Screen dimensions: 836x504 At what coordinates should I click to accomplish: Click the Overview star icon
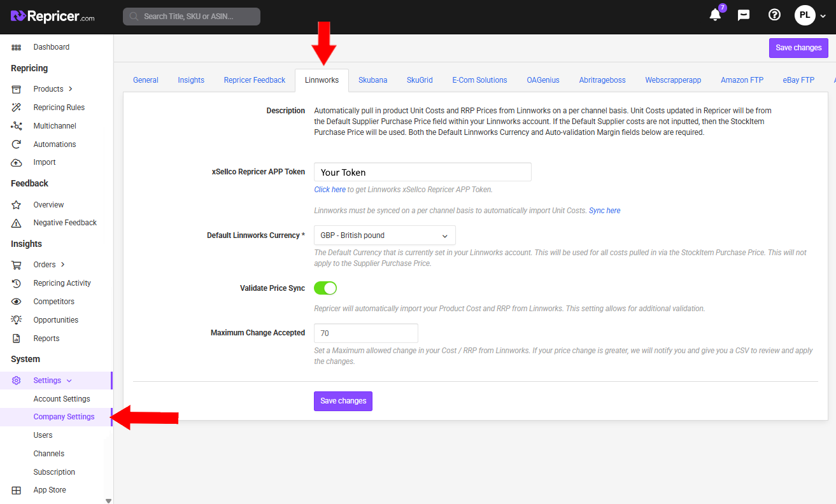click(x=17, y=205)
